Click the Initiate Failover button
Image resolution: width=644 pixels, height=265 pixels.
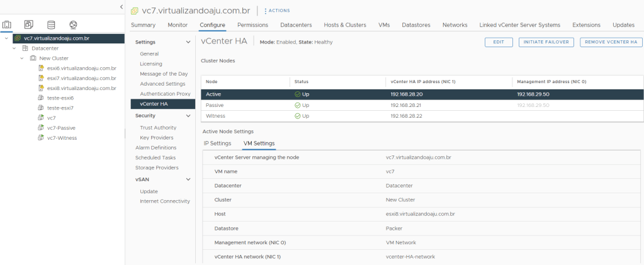pyautogui.click(x=546, y=42)
